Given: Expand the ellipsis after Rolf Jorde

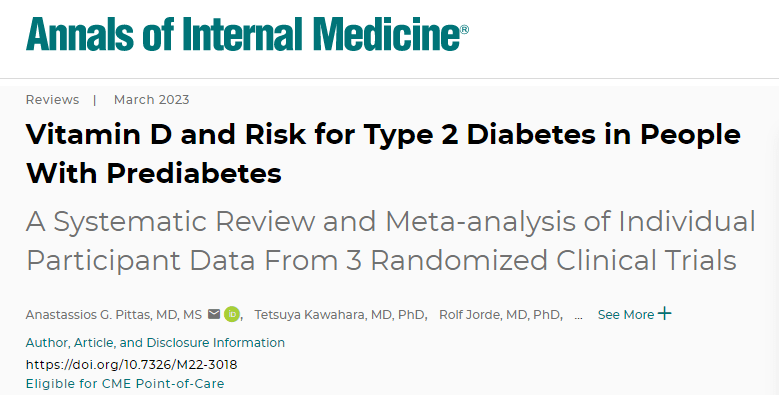Looking at the screenshot, I should point(578,315).
